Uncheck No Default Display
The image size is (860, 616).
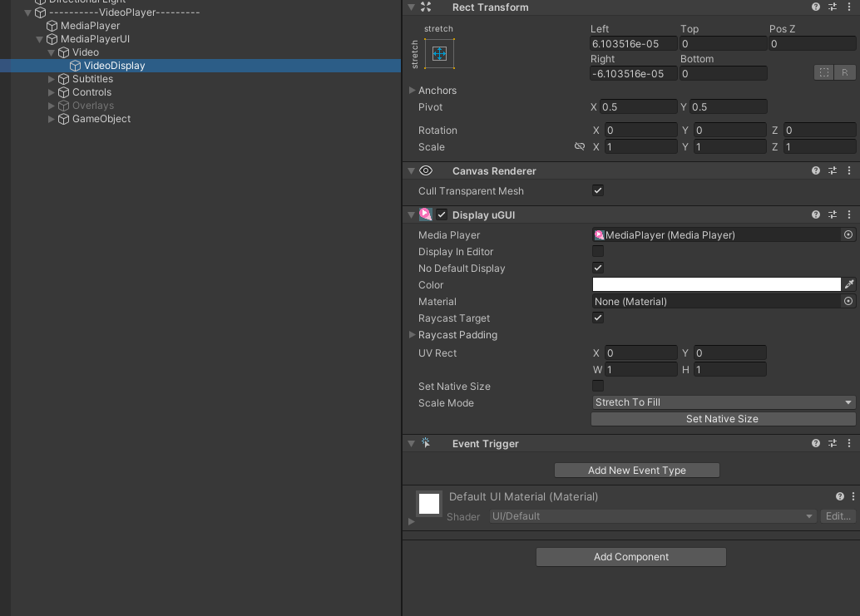coord(597,268)
